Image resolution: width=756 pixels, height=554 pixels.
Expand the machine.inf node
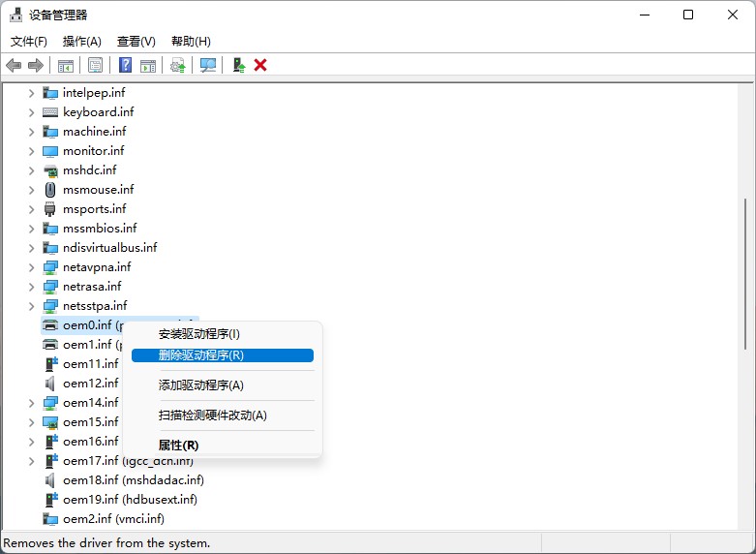pyautogui.click(x=31, y=132)
